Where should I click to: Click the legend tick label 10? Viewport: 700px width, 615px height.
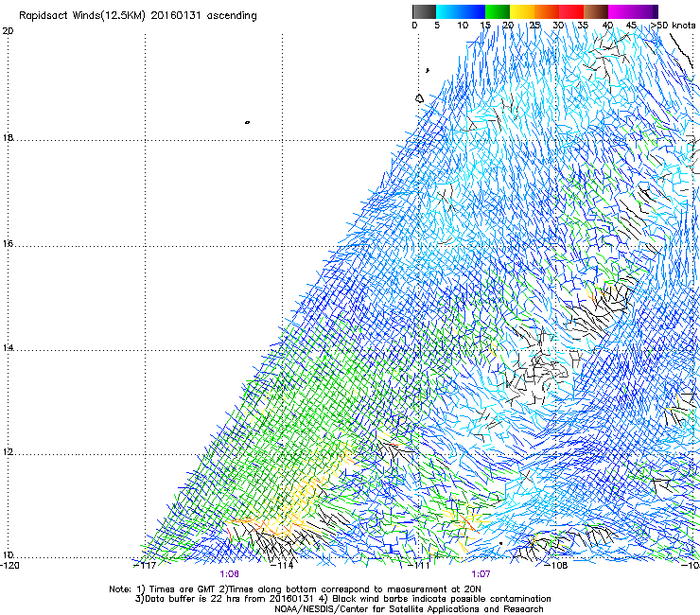pos(463,26)
